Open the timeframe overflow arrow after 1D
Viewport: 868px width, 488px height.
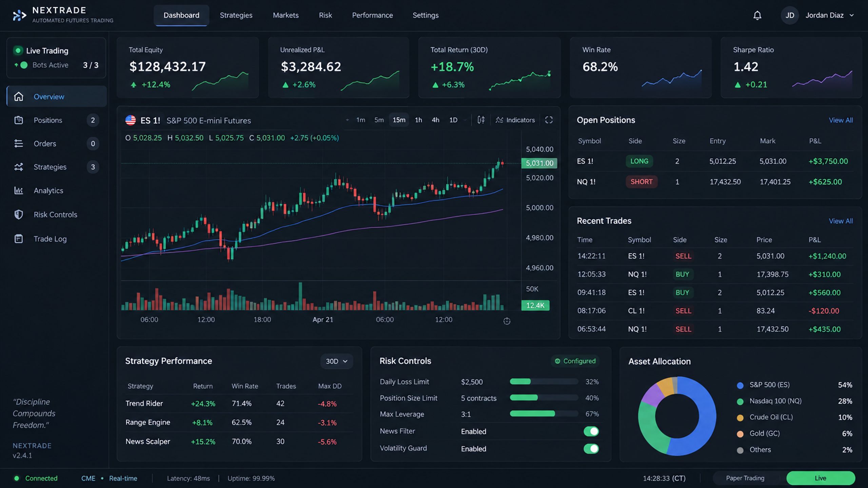pyautogui.click(x=465, y=120)
